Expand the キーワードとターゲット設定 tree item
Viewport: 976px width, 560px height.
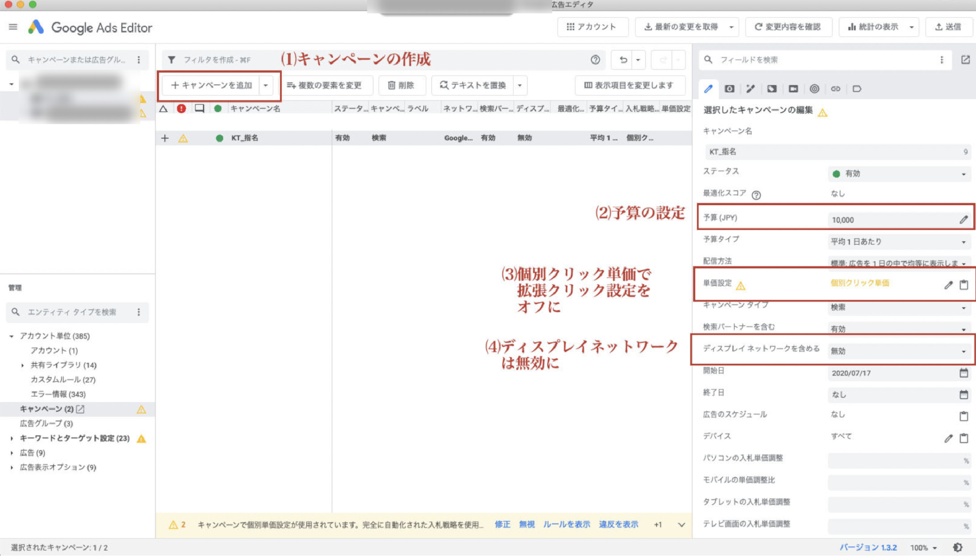click(x=12, y=439)
